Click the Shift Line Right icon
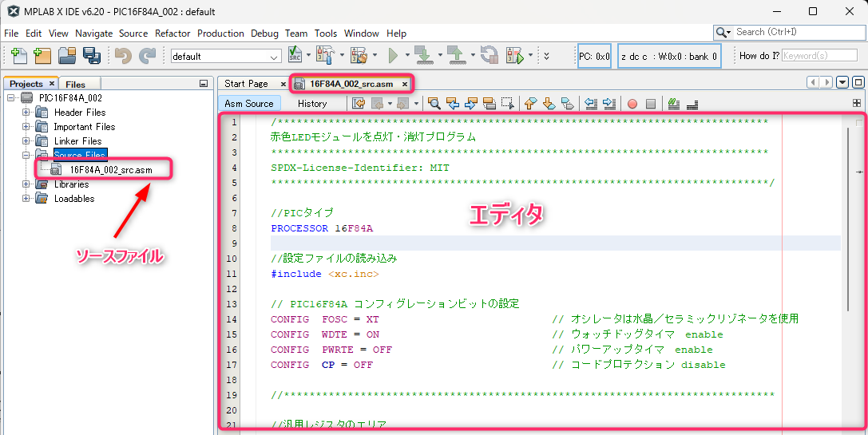This screenshot has height=435, width=868. 609,104
